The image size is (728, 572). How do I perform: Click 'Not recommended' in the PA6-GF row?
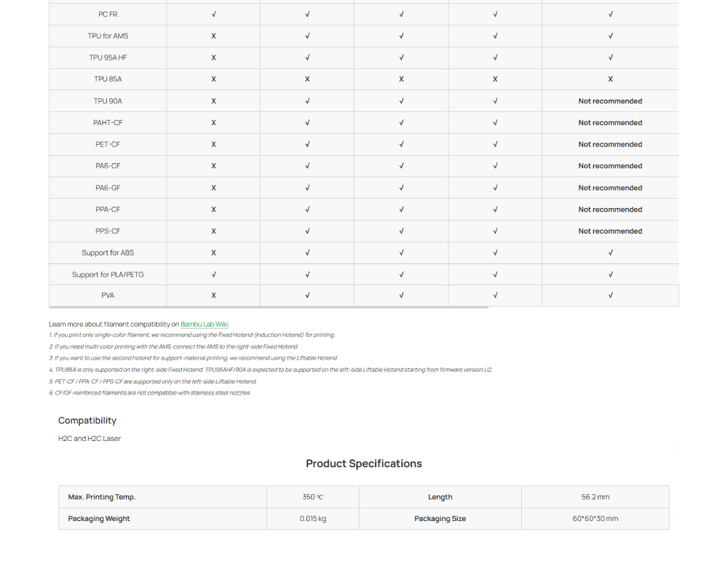610,188
